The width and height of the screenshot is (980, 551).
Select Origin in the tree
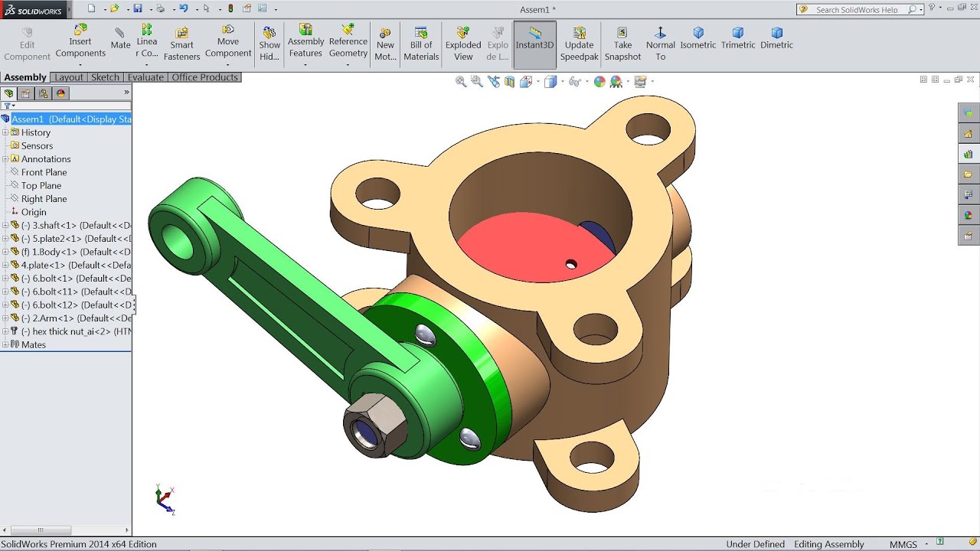(33, 212)
